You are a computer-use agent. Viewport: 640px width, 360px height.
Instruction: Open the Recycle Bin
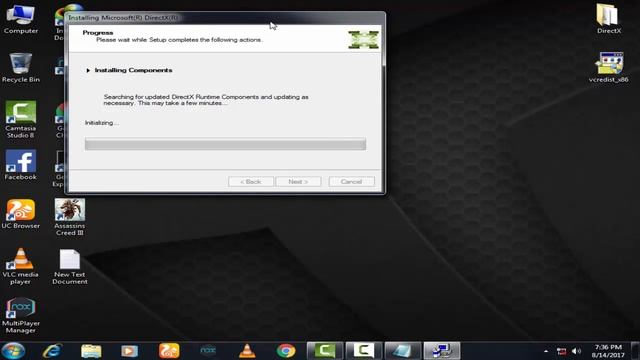(x=20, y=67)
